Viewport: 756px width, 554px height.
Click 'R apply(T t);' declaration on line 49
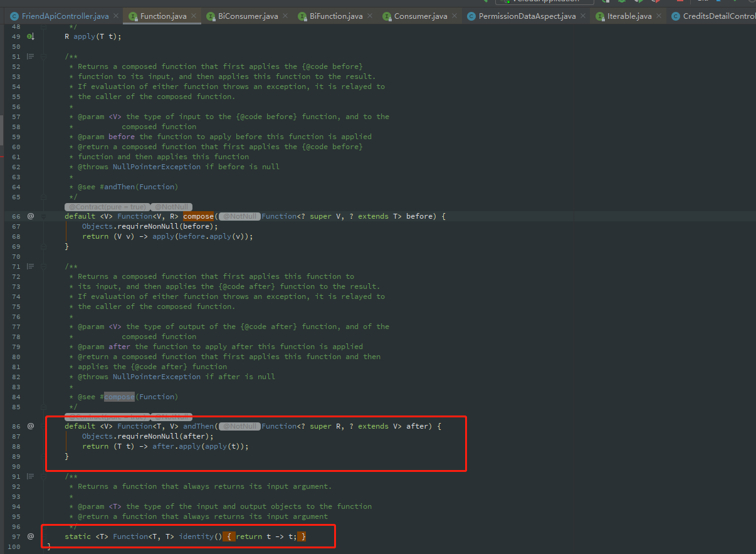tap(93, 36)
